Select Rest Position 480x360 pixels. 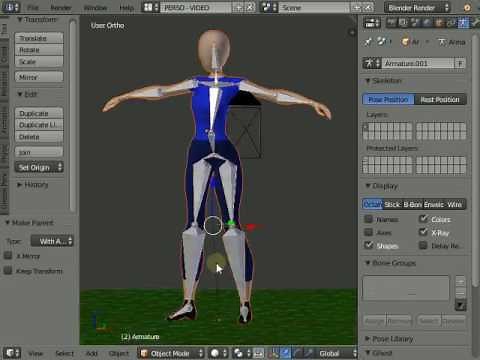(x=440, y=99)
